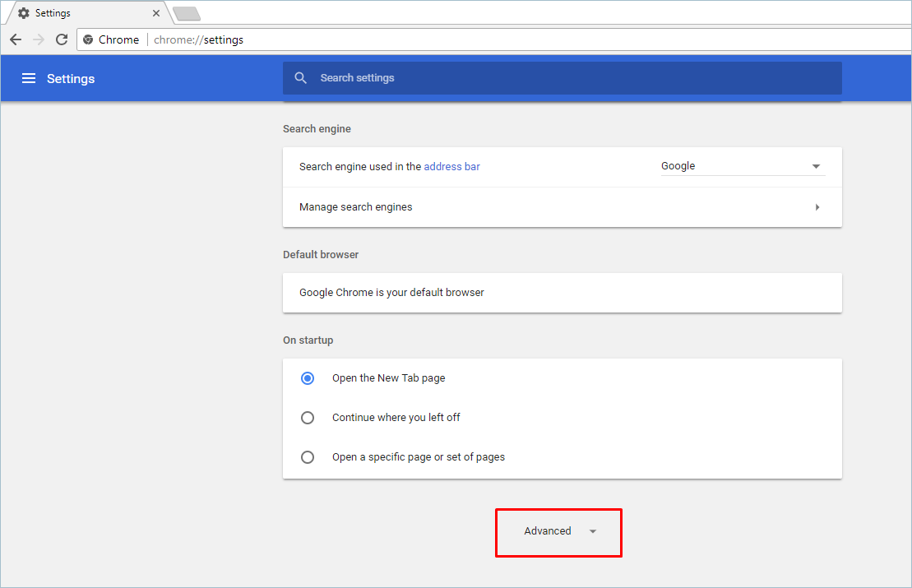Click the Chrome site info icon

[88, 39]
